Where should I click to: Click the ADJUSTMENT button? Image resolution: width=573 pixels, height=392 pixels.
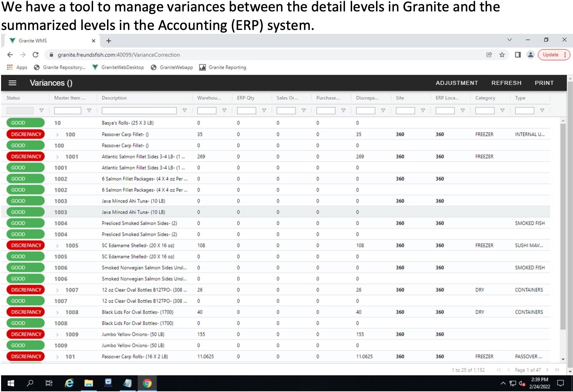tap(456, 83)
